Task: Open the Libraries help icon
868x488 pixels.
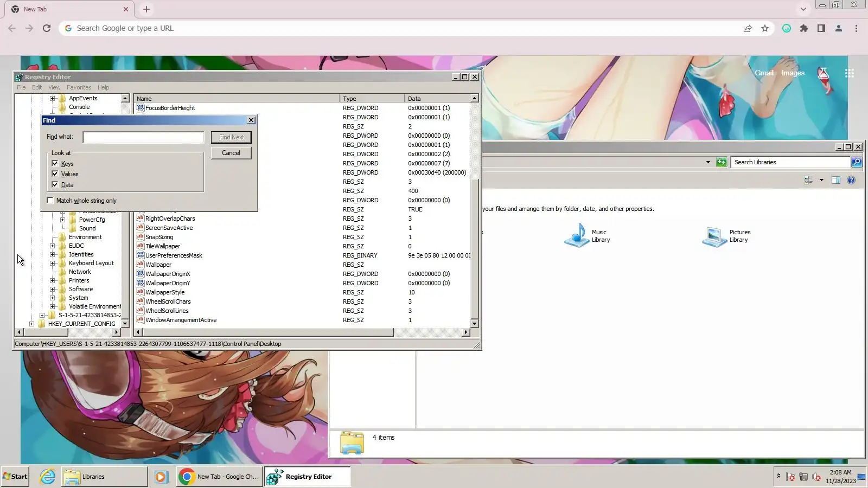Action: coord(851,180)
